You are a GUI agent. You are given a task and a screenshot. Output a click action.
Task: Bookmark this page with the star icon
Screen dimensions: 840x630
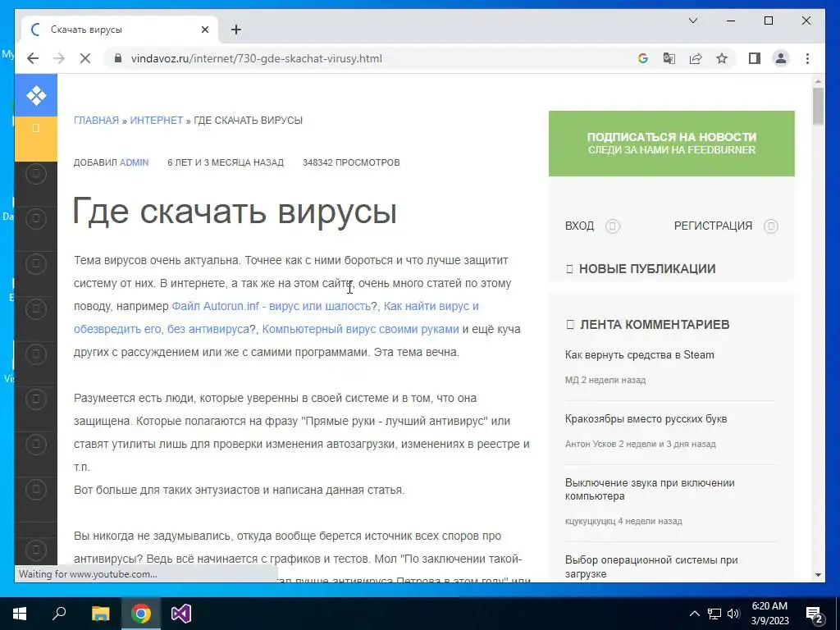[x=722, y=58]
